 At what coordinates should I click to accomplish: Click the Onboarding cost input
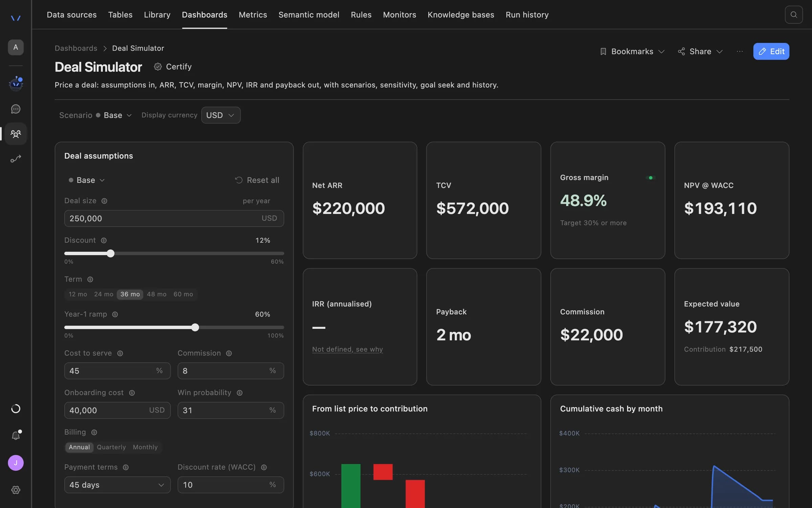[x=117, y=410]
